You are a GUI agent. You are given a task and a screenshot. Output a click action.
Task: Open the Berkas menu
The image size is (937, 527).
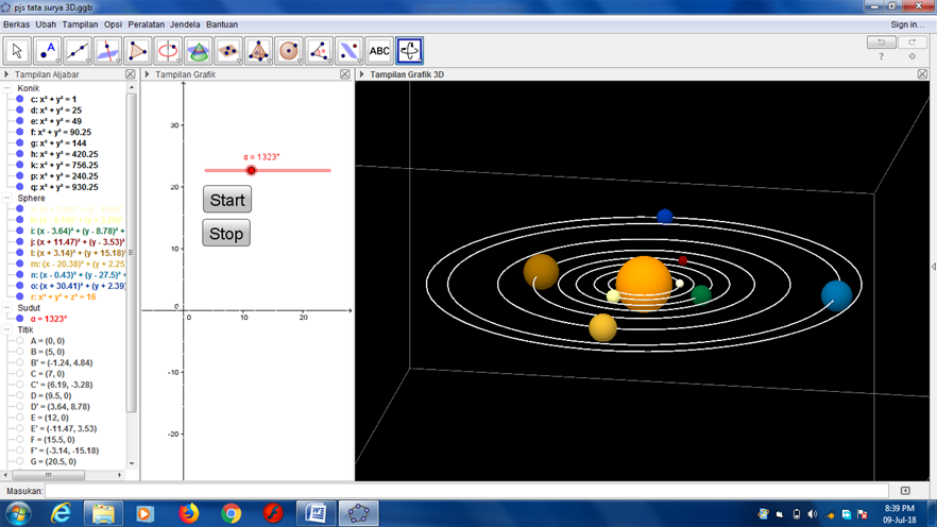tap(17, 24)
